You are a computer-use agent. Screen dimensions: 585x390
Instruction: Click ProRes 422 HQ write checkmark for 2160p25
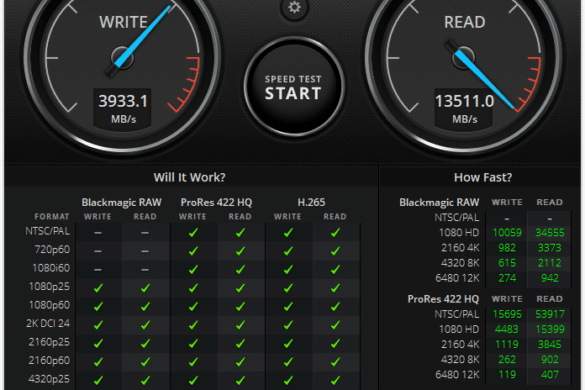click(193, 343)
